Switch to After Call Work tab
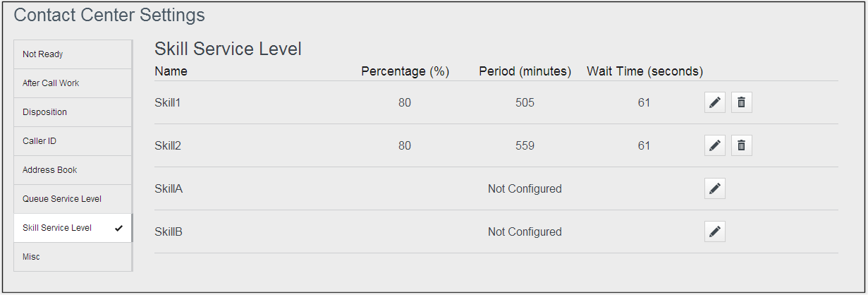Viewport: 868px width, 295px height. (x=73, y=83)
